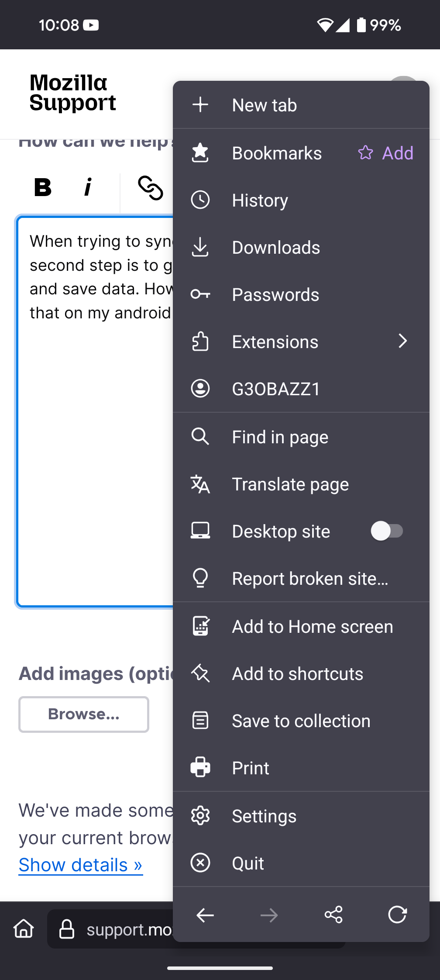Select Translate page option
Viewport: 440px width, 980px height.
[290, 484]
